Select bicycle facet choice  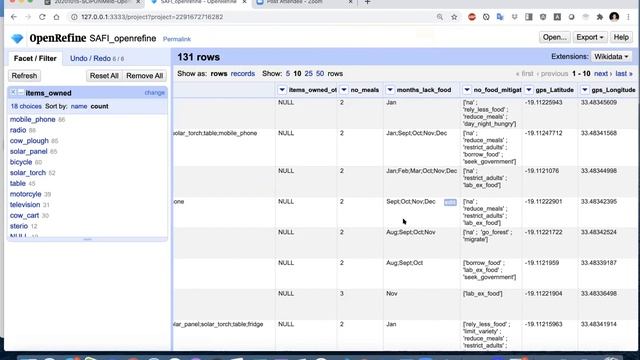point(21,162)
